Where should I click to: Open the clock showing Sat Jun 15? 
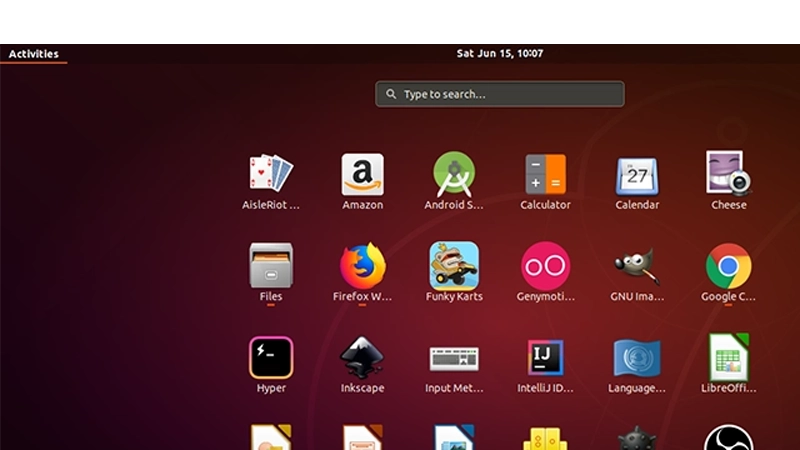[499, 54]
